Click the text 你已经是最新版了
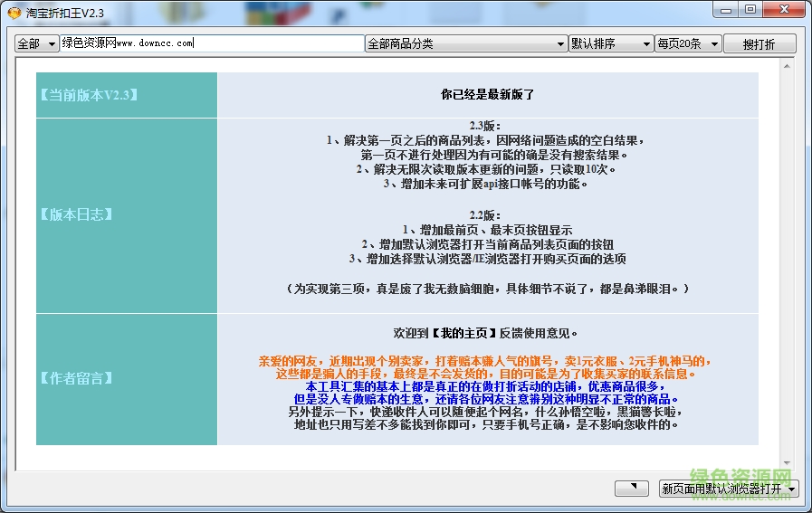Image resolution: width=812 pixels, height=513 pixels. pyautogui.click(x=487, y=94)
